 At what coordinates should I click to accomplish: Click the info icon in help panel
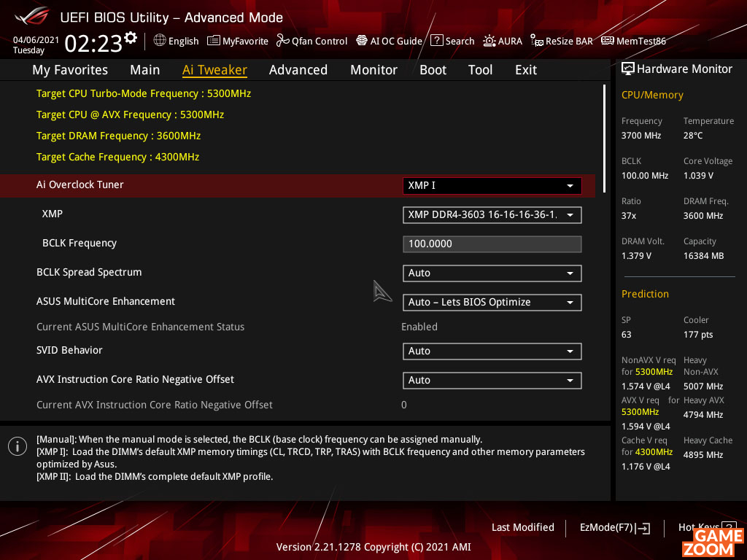(x=18, y=446)
